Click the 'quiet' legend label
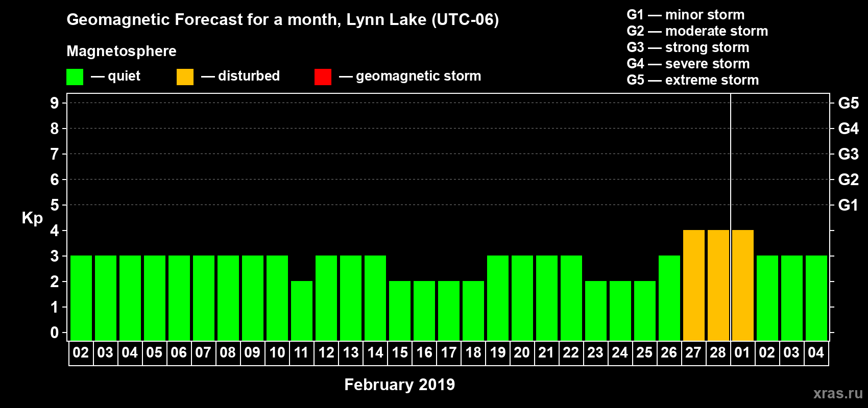 124,76
